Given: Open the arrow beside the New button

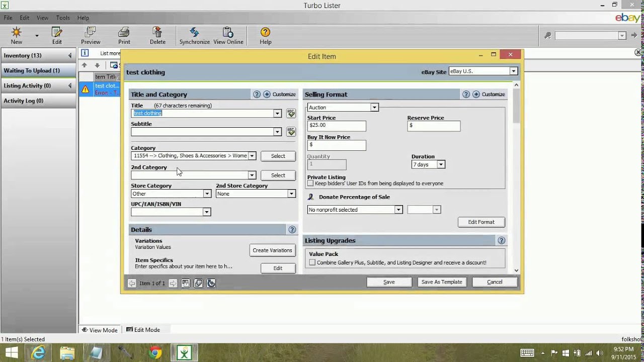Looking at the screenshot, I should point(37,36).
